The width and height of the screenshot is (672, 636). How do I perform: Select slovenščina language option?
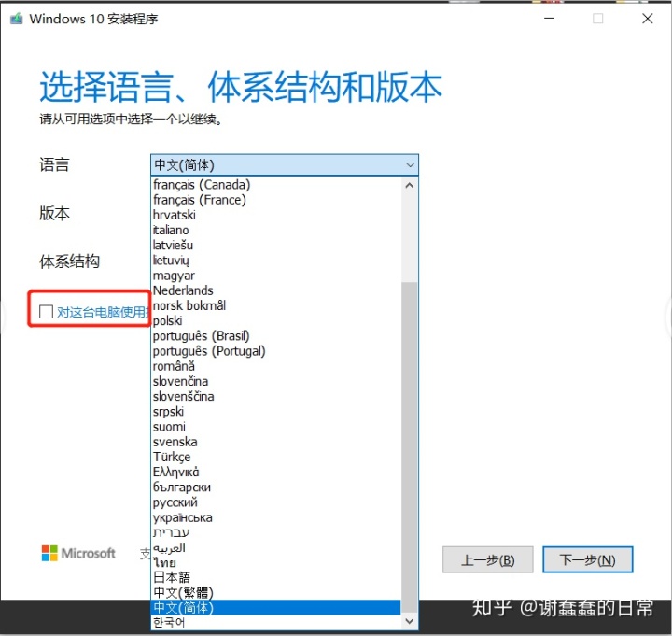[x=276, y=396]
